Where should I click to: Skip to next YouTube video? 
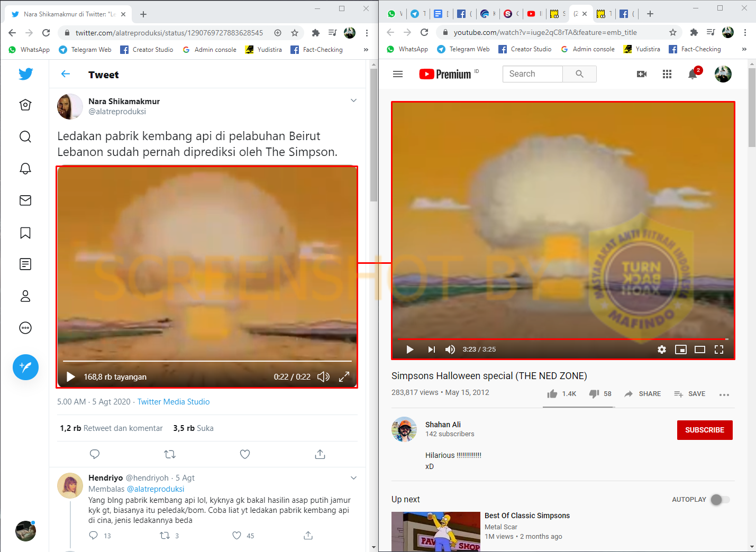[x=432, y=349]
